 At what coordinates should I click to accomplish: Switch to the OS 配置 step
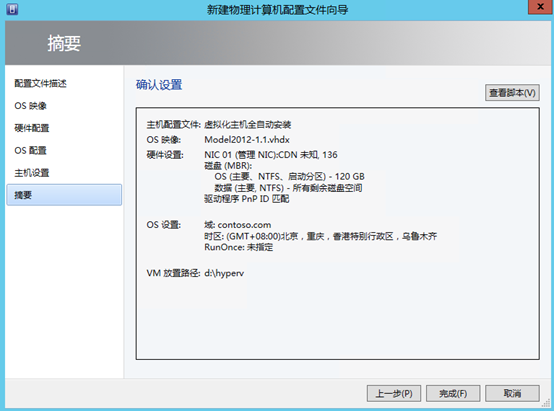[30, 150]
